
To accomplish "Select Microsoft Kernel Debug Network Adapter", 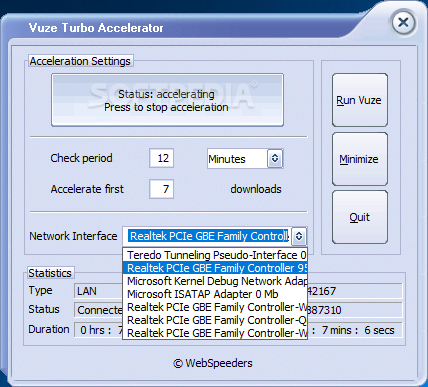I will point(215,281).
